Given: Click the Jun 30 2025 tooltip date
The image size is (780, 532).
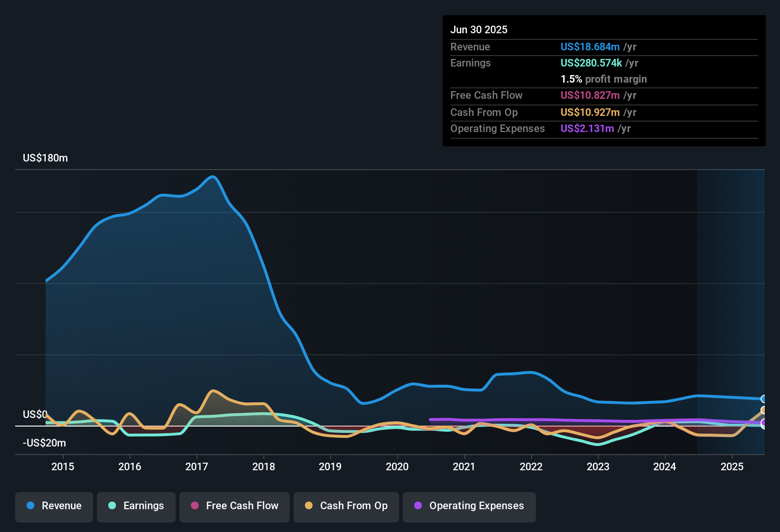Looking at the screenshot, I should [479, 30].
